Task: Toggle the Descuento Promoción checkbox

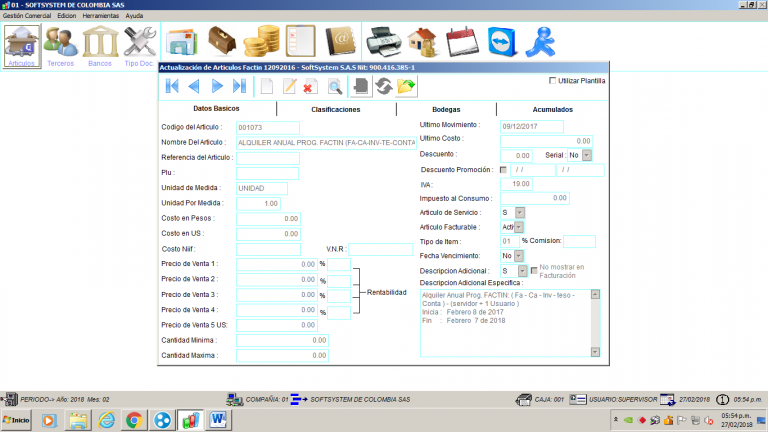Action: 504,170
